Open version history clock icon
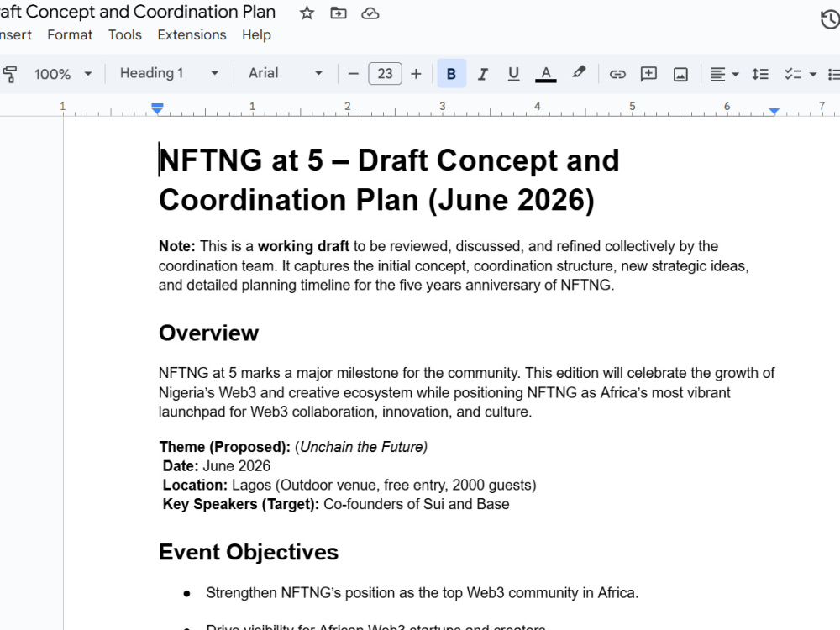Image resolution: width=840 pixels, height=630 pixels. pyautogui.click(x=831, y=20)
